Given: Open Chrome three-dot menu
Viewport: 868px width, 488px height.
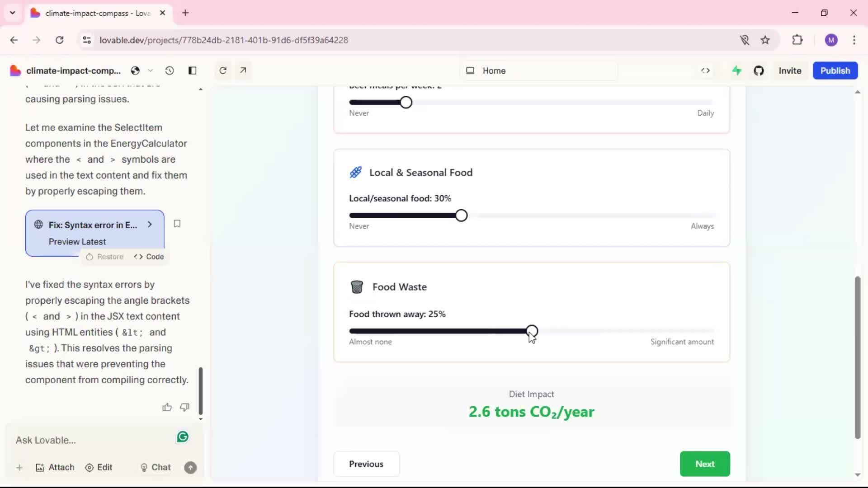Looking at the screenshot, I should 854,40.
